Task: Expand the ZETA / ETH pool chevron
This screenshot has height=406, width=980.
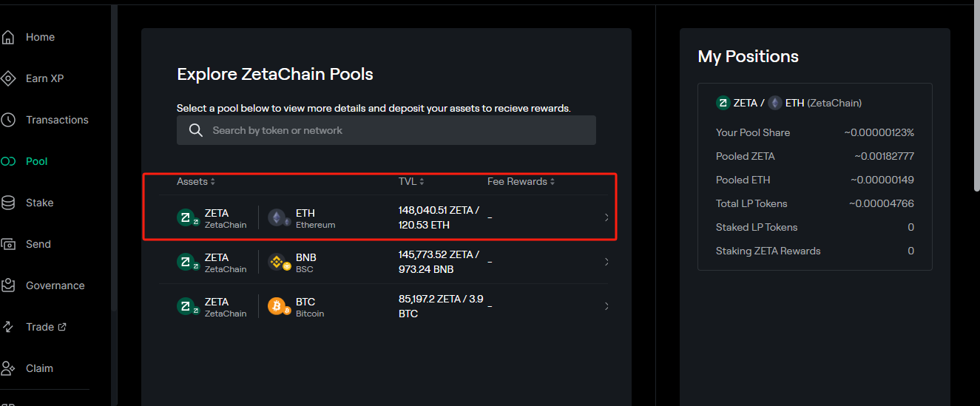Action: [606, 217]
